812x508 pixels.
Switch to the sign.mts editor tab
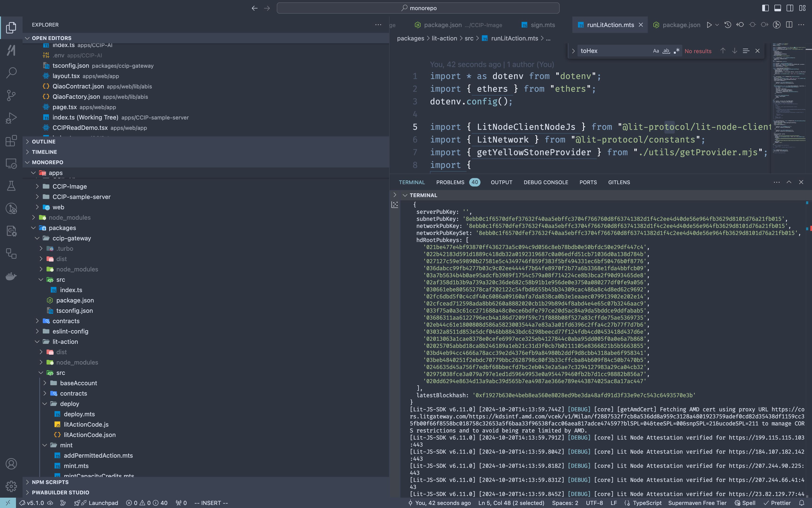pos(538,25)
